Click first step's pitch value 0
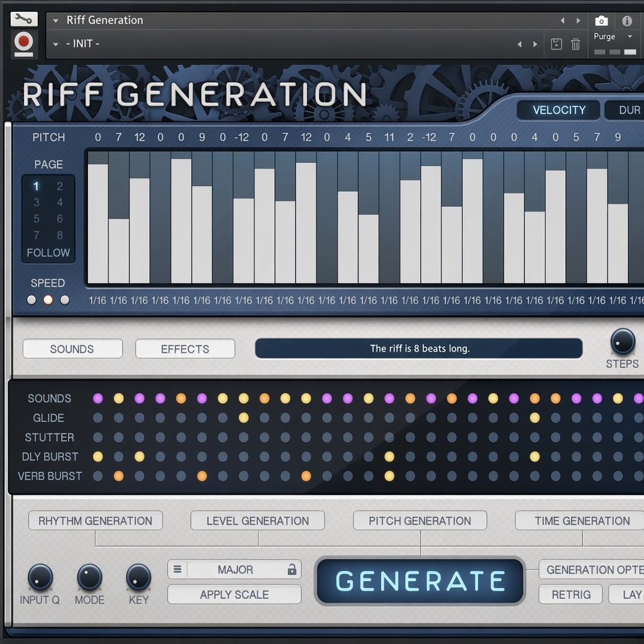This screenshot has height=644, width=644. pyautogui.click(x=97, y=137)
